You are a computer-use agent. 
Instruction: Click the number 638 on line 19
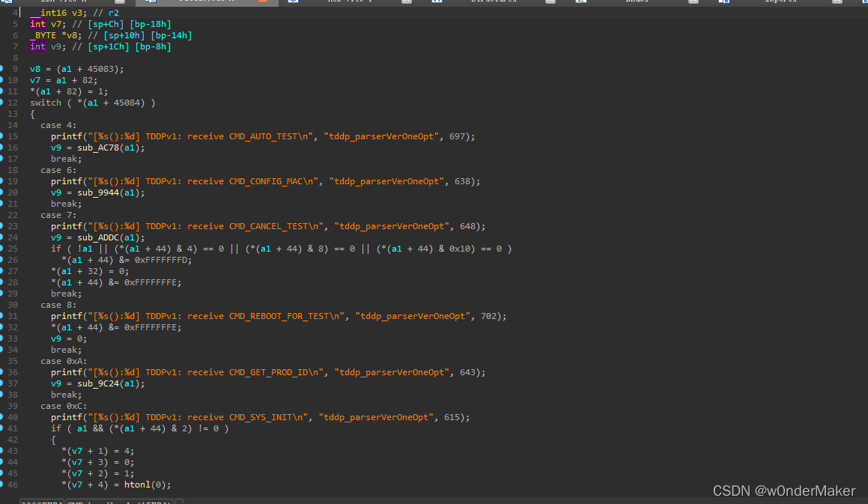coord(463,181)
